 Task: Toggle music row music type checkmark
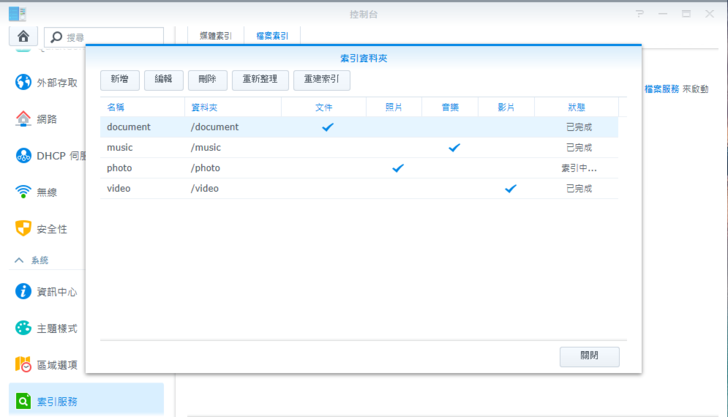pyautogui.click(x=454, y=148)
